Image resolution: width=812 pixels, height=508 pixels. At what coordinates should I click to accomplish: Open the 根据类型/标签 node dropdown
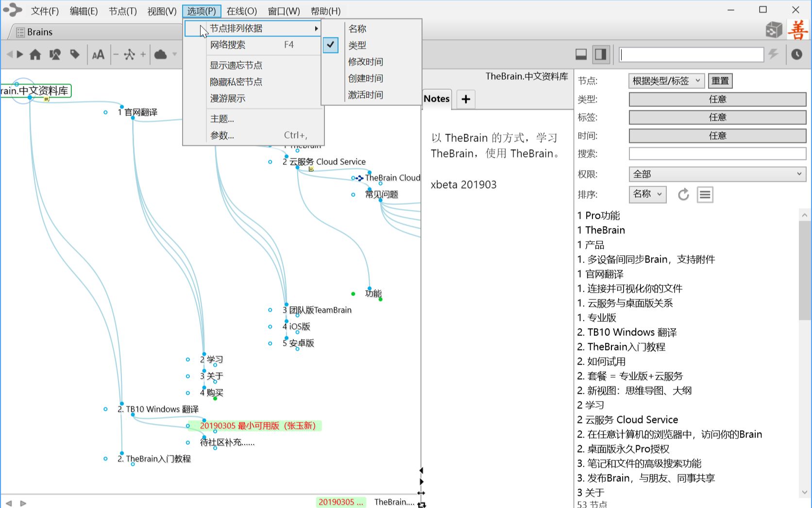tap(666, 81)
